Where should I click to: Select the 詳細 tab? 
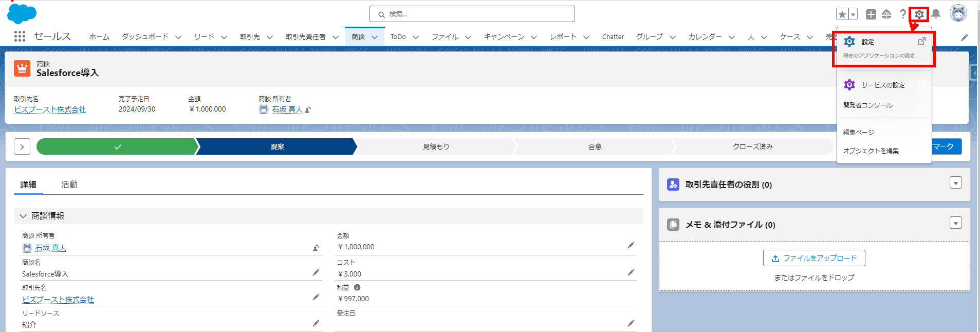28,185
